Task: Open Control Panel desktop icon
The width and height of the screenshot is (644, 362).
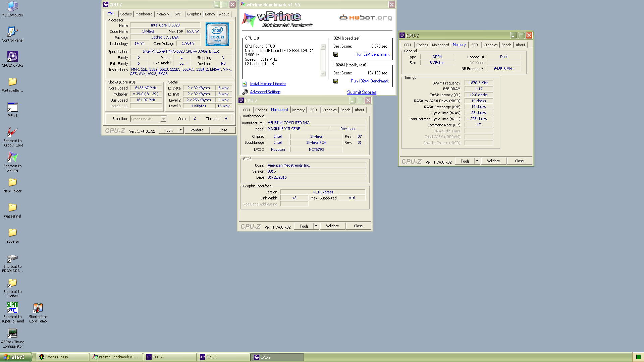Action: (12, 34)
